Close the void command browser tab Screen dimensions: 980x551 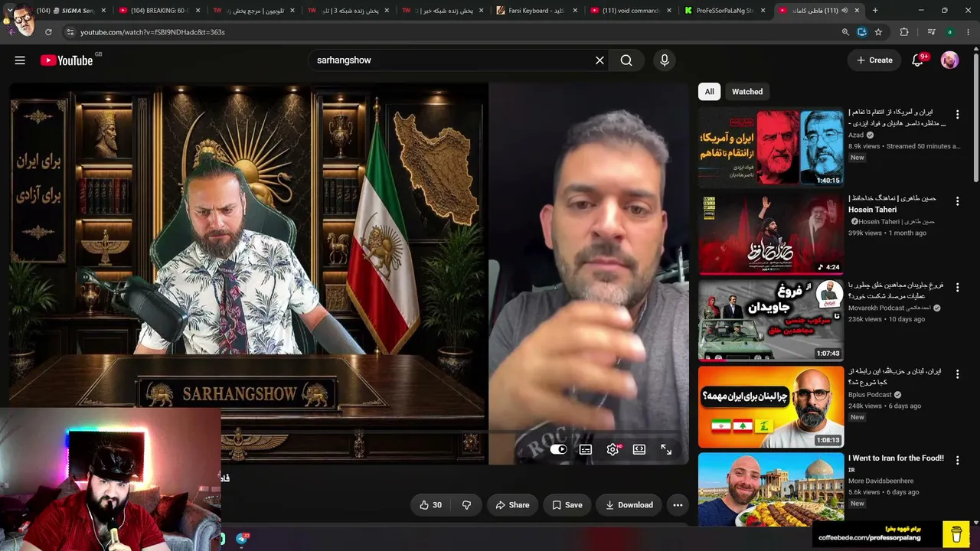[x=668, y=11]
